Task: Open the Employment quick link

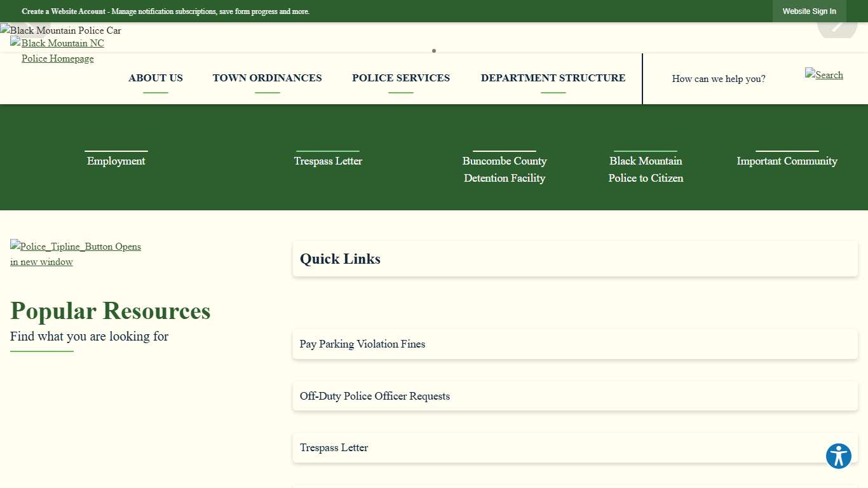Action: [116, 161]
